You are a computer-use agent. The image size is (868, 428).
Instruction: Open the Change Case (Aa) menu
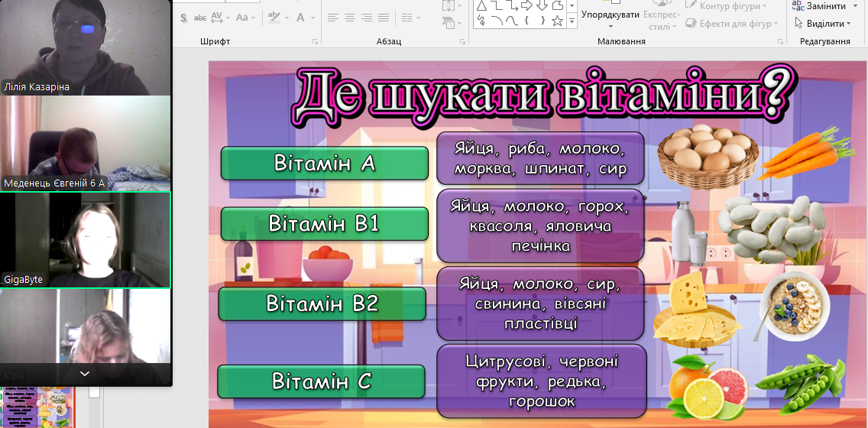pyautogui.click(x=246, y=18)
